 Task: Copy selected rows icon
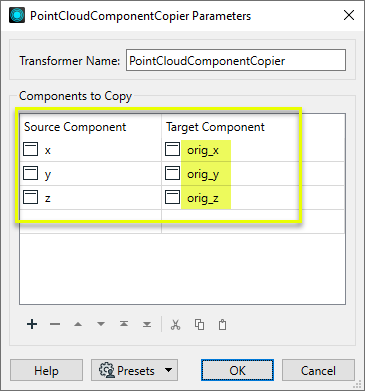click(199, 324)
